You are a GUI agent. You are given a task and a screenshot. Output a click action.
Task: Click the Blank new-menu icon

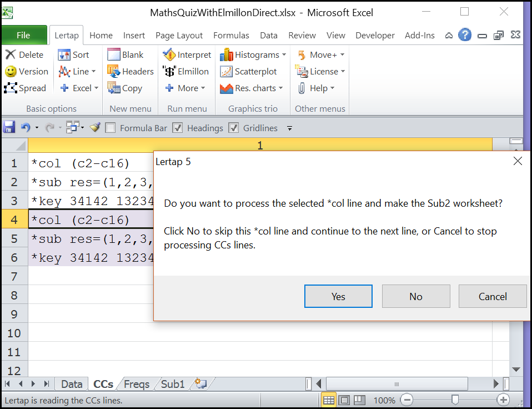coord(114,54)
